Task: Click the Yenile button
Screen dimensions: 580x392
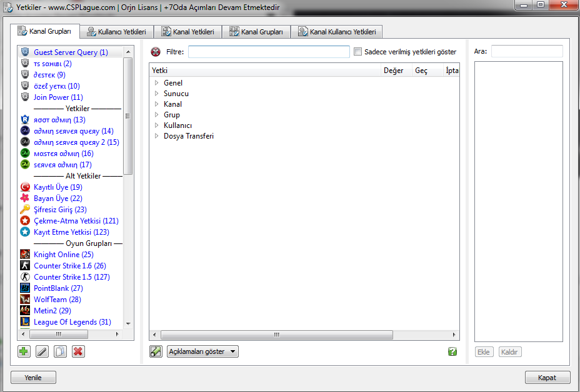Action: tap(33, 378)
